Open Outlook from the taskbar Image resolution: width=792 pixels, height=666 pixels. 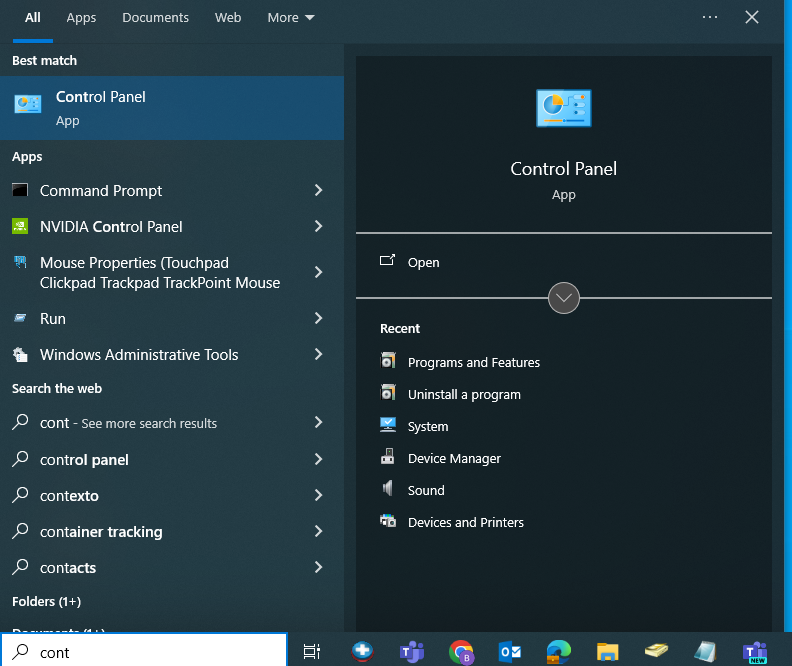point(510,651)
